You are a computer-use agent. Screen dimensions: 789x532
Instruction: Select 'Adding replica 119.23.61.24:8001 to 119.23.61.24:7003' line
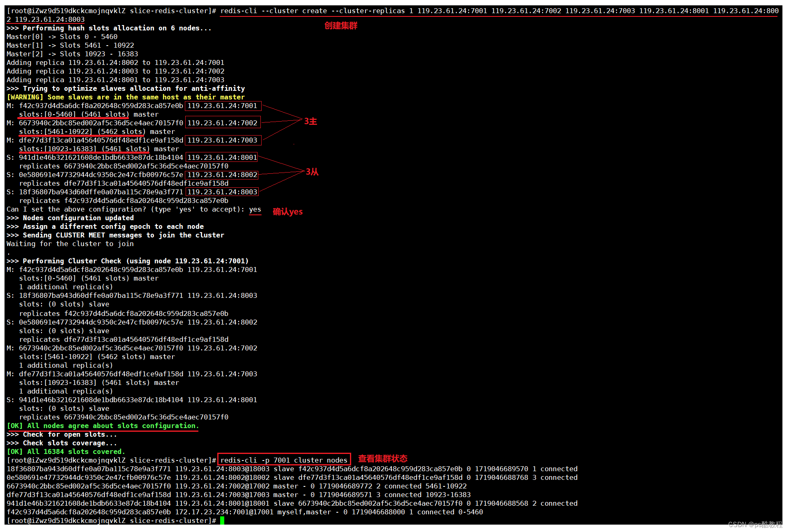point(115,80)
